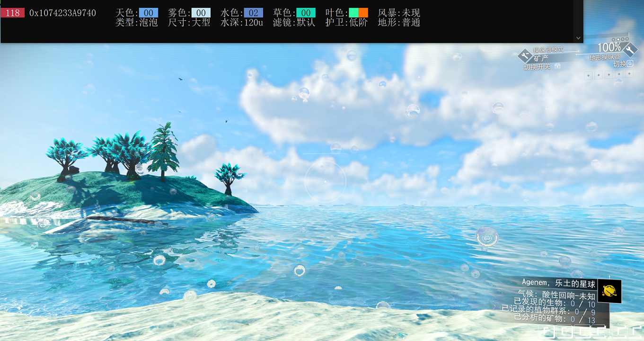Click the 天色 sky color swatch 00
This screenshot has width=644, height=341.
(148, 13)
